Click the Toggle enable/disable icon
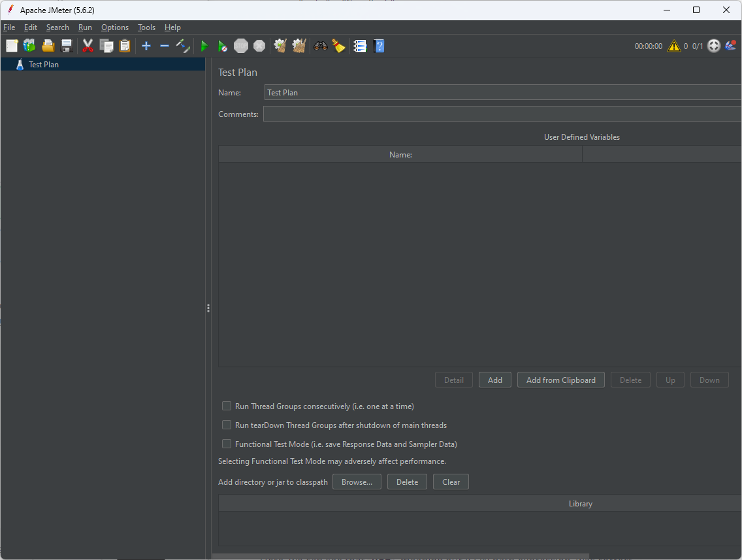Screen dimensions: 742x560 (183, 46)
